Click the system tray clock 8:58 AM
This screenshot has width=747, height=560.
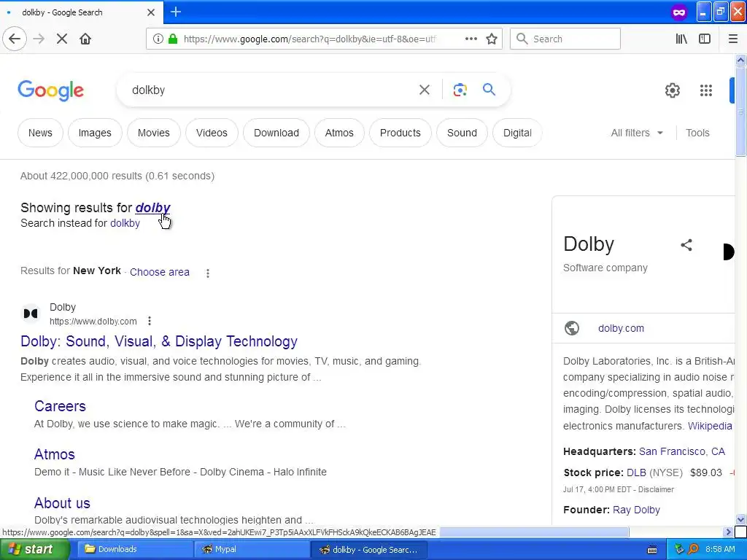(x=720, y=550)
